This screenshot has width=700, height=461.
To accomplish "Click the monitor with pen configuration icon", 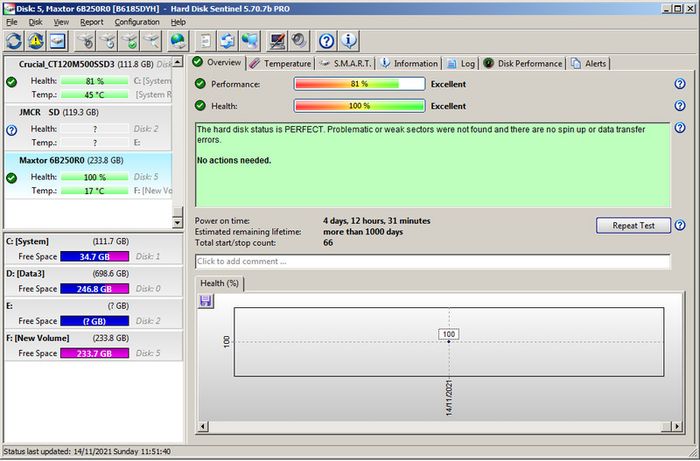I will pyautogui.click(x=277, y=41).
